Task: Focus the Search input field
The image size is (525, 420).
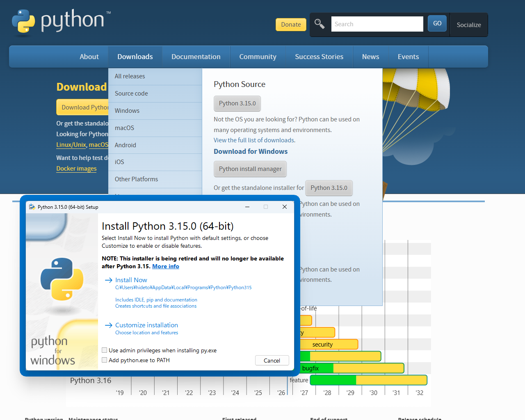Action: pyautogui.click(x=377, y=24)
